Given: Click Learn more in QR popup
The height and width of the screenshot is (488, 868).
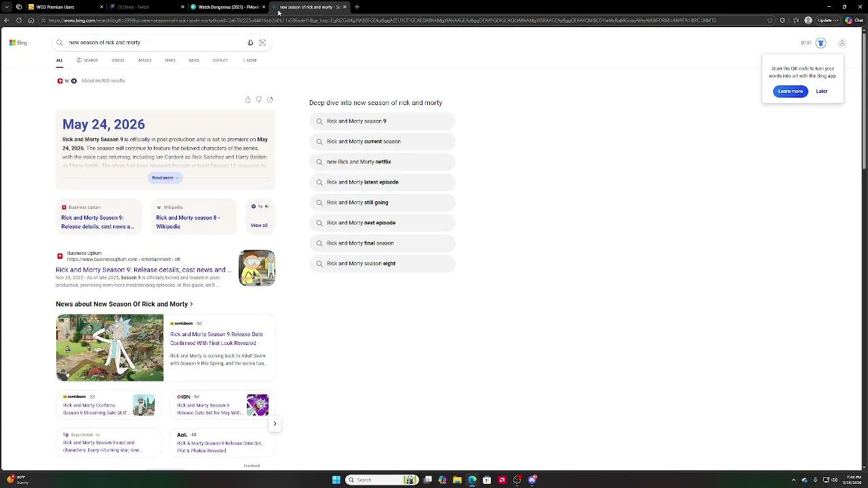Looking at the screenshot, I should (790, 91).
